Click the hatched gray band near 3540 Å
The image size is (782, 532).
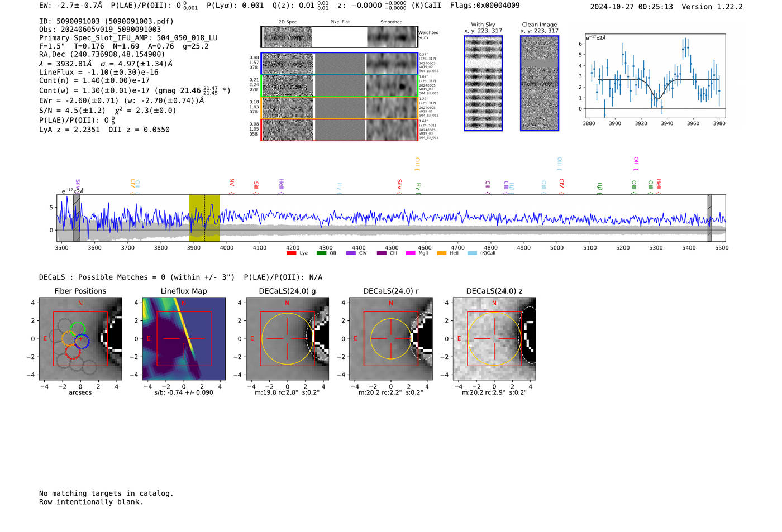(77, 218)
